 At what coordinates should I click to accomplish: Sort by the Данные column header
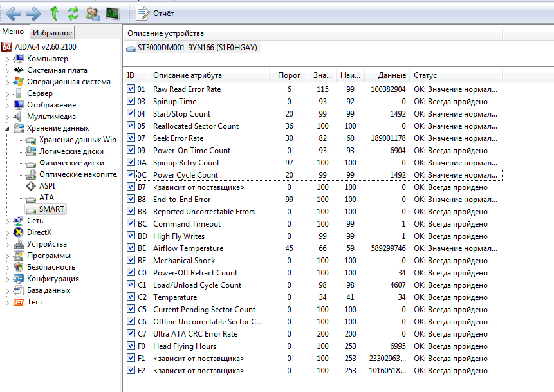[x=392, y=75]
